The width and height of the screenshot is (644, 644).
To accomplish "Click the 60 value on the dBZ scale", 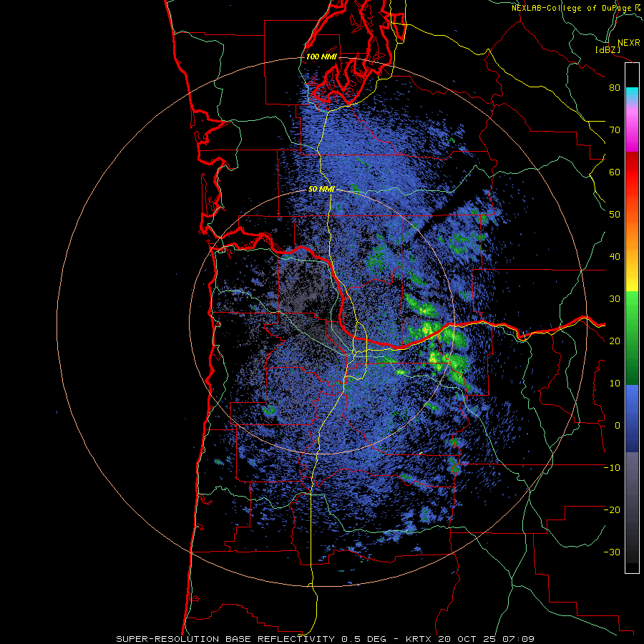I will pyautogui.click(x=615, y=172).
